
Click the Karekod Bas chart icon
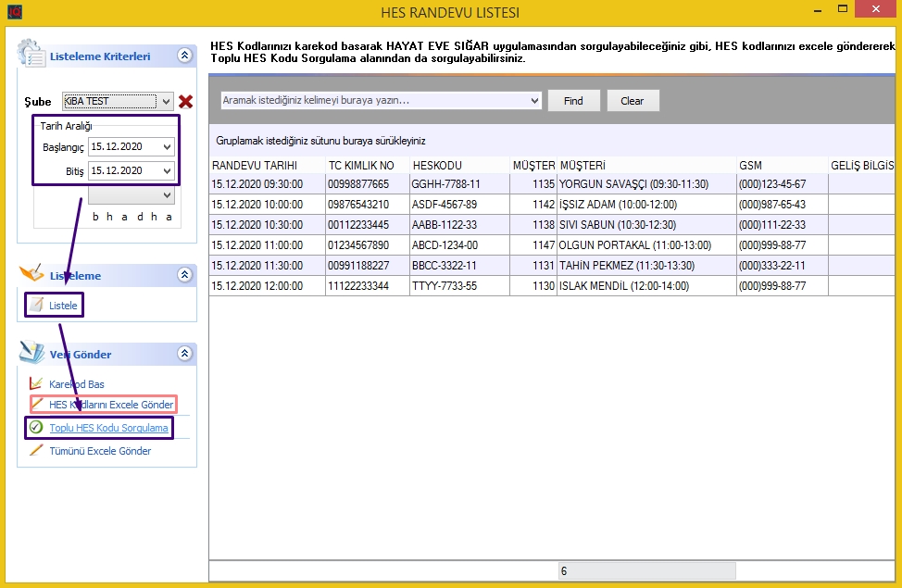click(x=36, y=383)
